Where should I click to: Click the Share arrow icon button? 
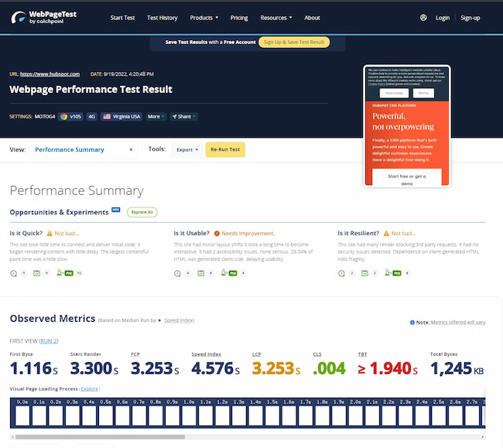pyautogui.click(x=183, y=117)
